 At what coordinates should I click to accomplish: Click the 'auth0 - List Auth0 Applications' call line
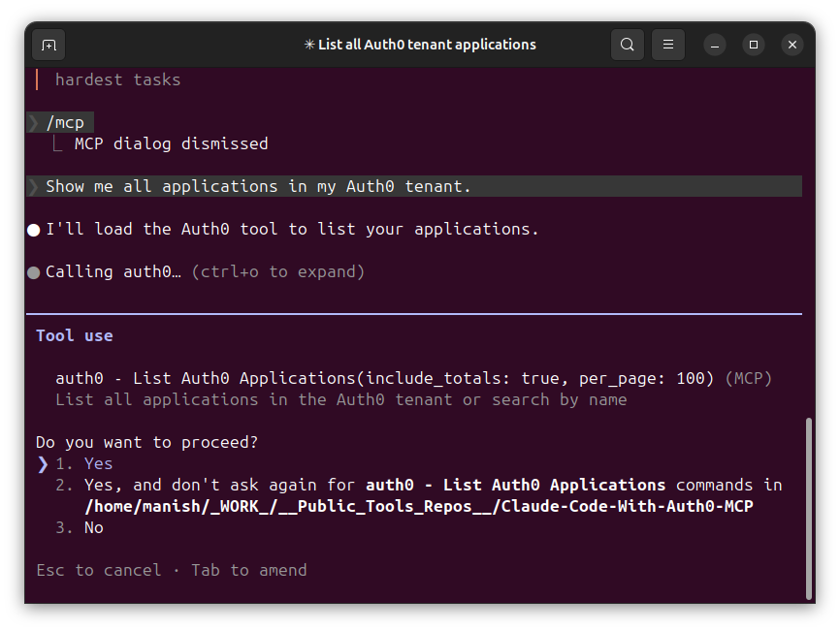385,378
